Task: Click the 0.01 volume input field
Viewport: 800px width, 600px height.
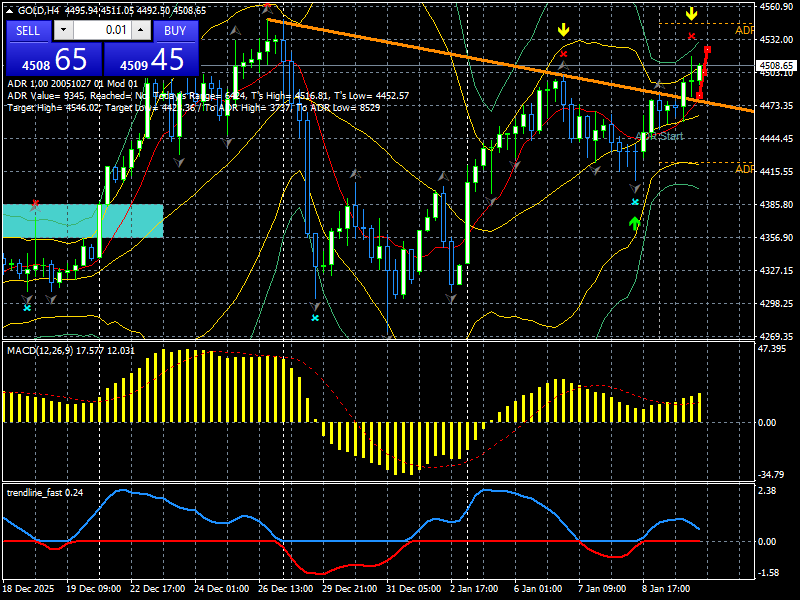Action: [x=102, y=30]
